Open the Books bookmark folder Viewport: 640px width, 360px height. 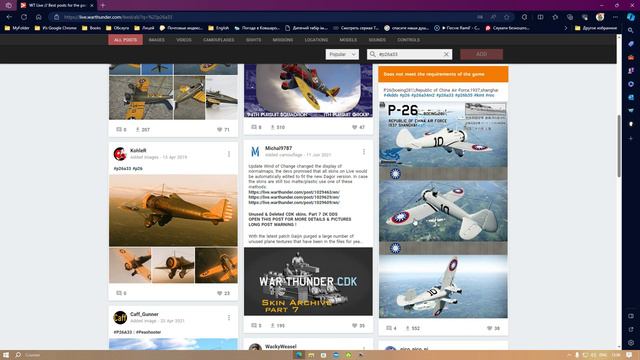(92, 28)
